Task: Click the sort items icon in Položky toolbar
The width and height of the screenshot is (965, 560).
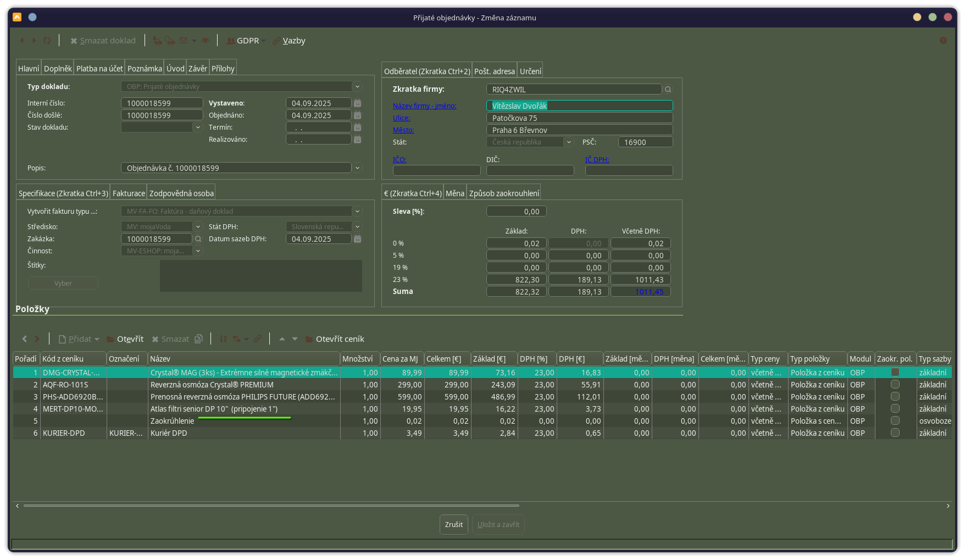Action: (x=223, y=339)
